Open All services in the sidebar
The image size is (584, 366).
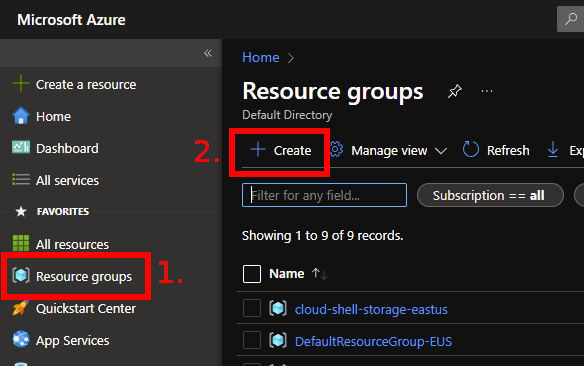coord(67,181)
